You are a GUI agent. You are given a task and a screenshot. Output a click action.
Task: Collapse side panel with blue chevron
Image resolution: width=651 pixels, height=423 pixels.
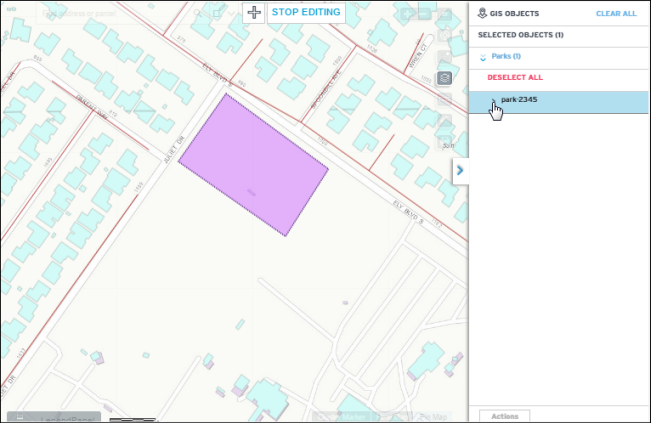[x=459, y=170]
